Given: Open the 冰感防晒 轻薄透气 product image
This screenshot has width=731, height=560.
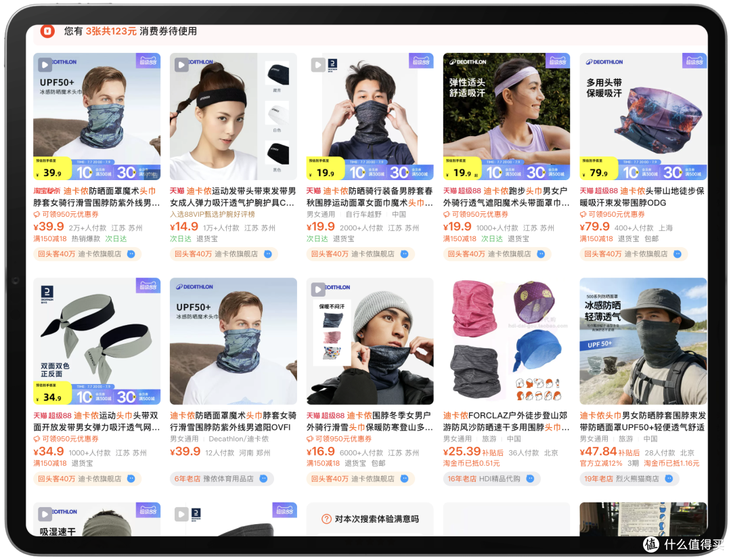Looking at the screenshot, I should pyautogui.click(x=643, y=341).
